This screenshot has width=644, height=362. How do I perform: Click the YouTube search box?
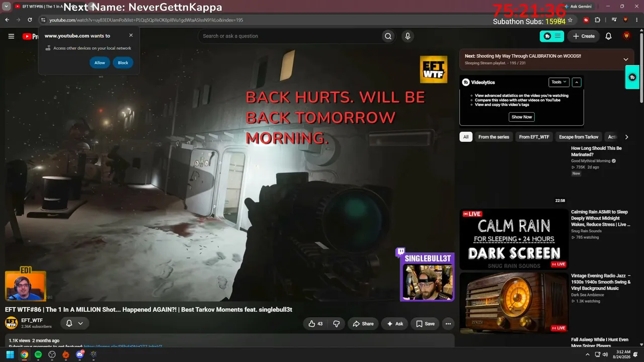[x=289, y=36]
